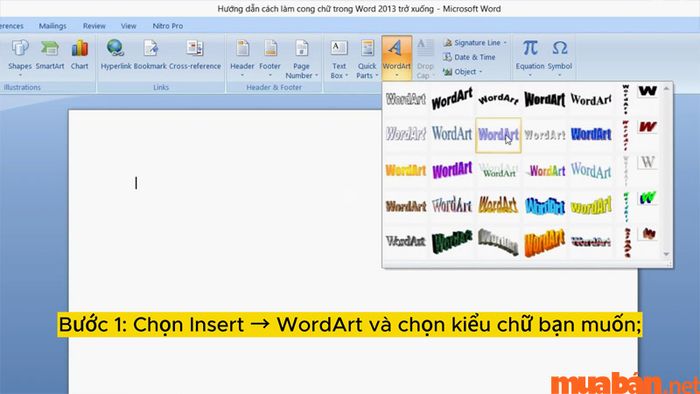Choose the slanted-up black WordArt style
Screen dimensions: 700x394
click(x=452, y=99)
